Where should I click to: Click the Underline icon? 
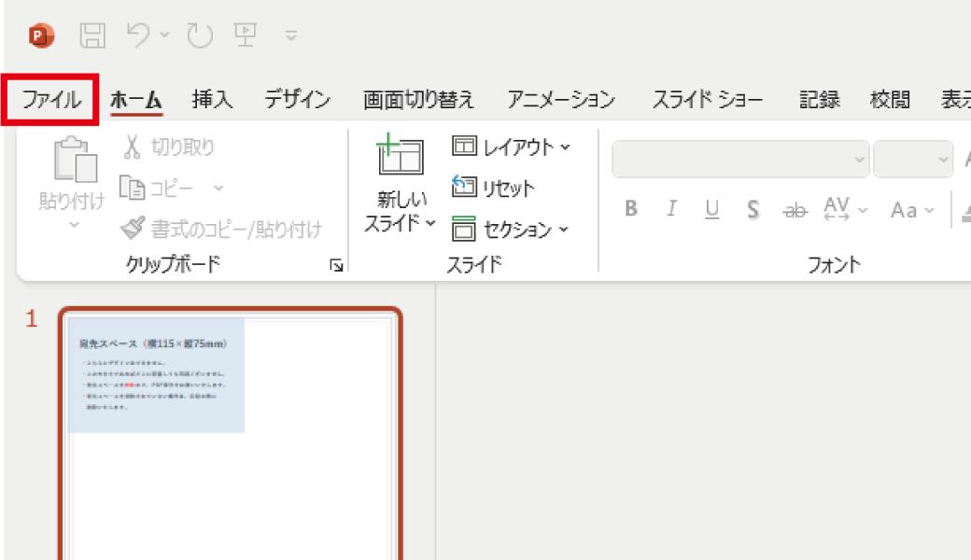(711, 209)
